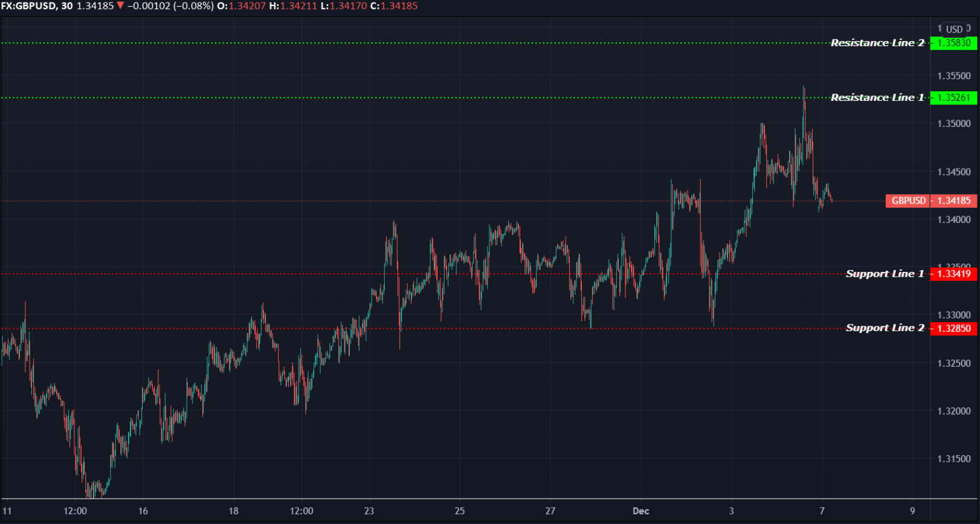Click the 25 date on time axis

click(460, 511)
